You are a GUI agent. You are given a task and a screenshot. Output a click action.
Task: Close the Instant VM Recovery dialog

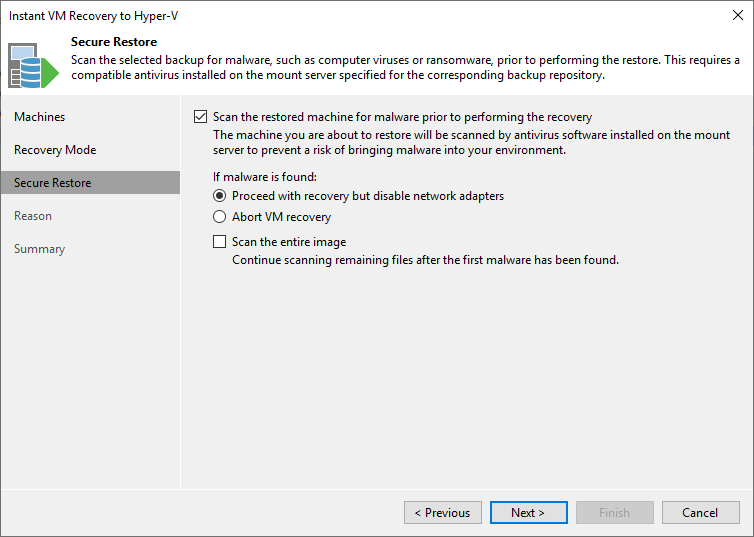coord(738,15)
